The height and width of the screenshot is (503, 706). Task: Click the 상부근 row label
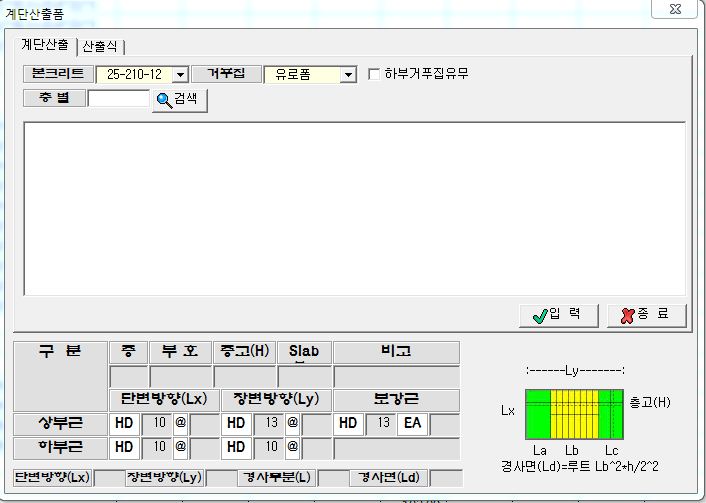coord(60,424)
